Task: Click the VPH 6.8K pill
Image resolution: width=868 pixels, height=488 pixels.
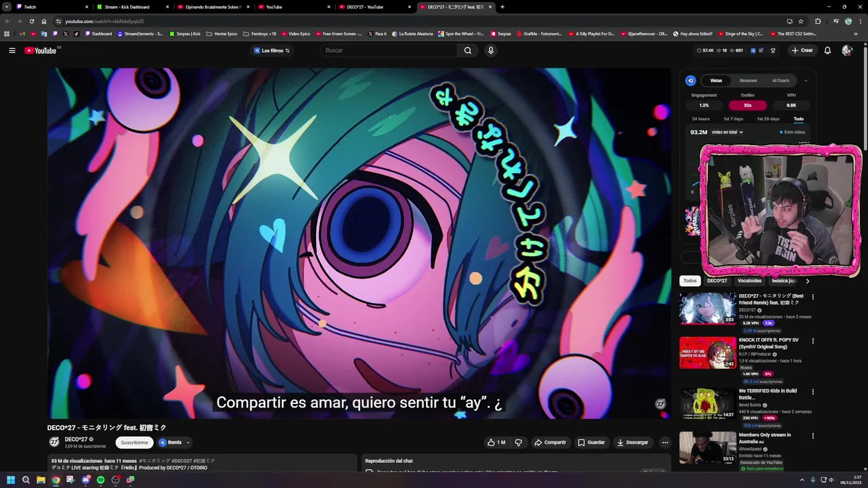Action: click(791, 105)
